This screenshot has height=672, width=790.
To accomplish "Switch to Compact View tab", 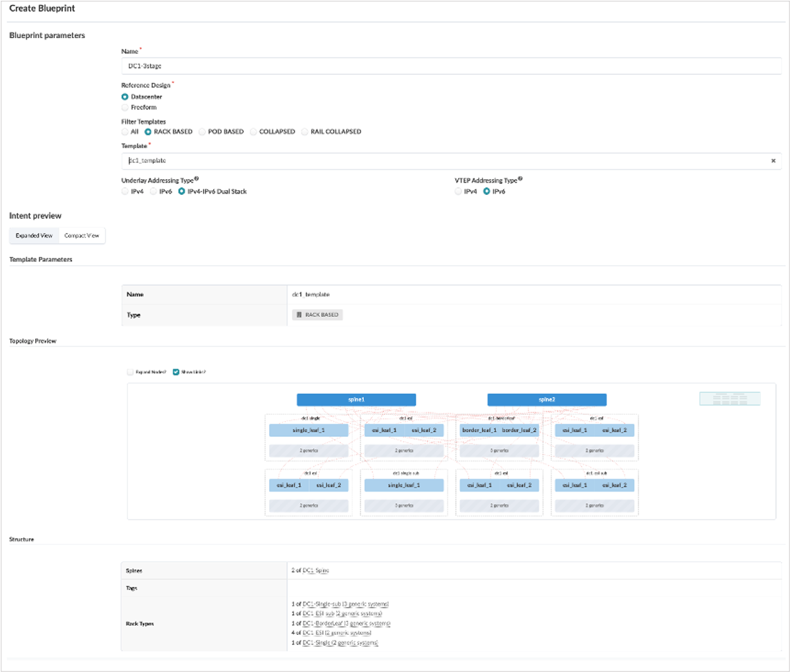I will (82, 236).
